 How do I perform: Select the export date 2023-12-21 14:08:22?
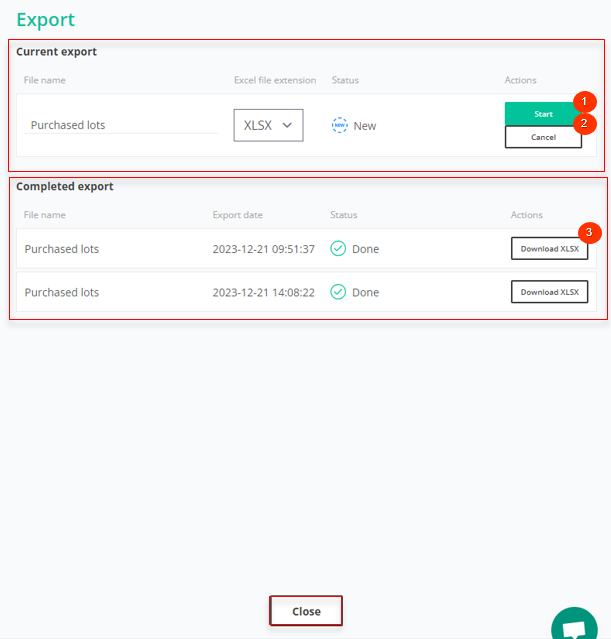pyautogui.click(x=264, y=292)
